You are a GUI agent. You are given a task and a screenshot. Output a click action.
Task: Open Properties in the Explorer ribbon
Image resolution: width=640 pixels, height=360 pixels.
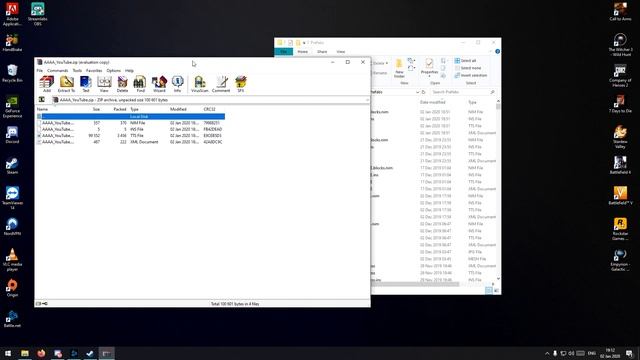coord(429,68)
